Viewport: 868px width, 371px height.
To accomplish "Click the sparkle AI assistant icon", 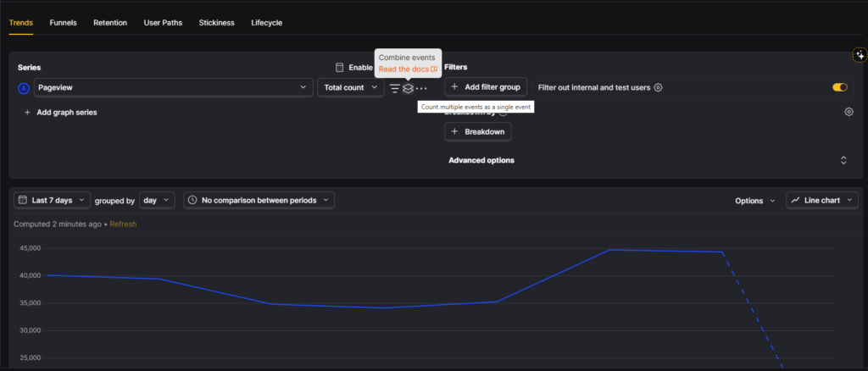I will (860, 55).
